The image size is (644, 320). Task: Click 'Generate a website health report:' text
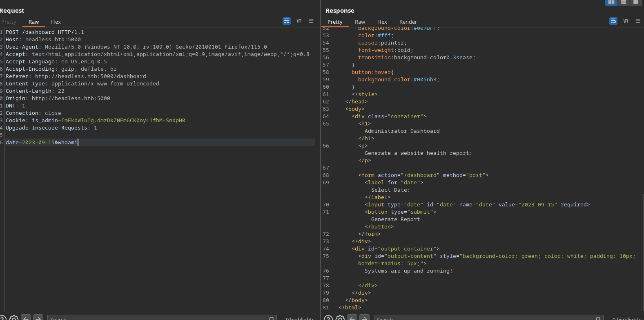click(x=418, y=153)
